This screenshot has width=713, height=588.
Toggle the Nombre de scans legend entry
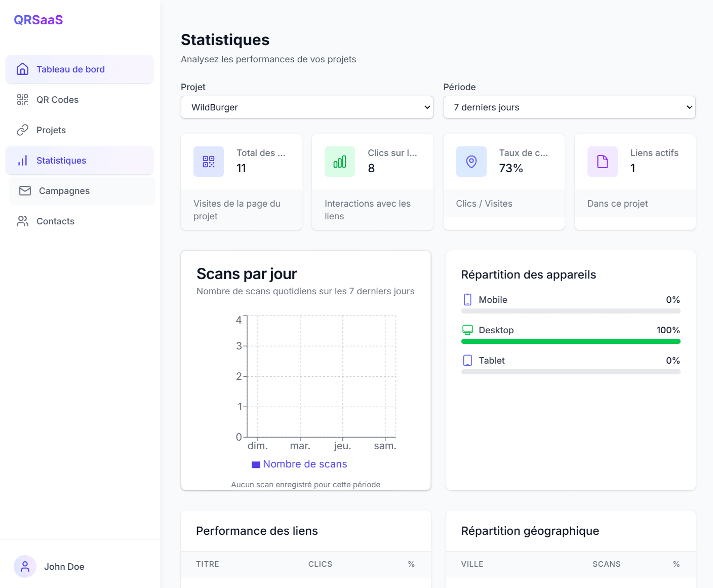299,464
